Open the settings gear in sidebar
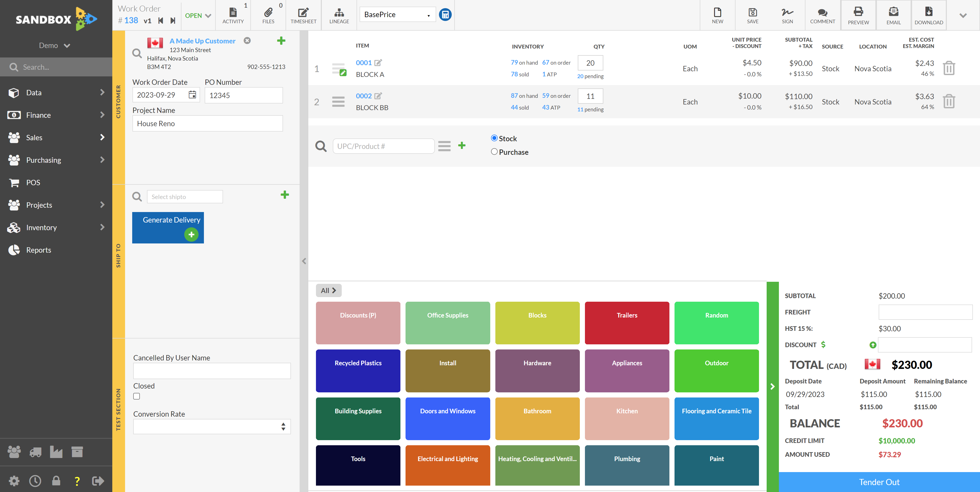The image size is (980, 492). tap(14, 481)
